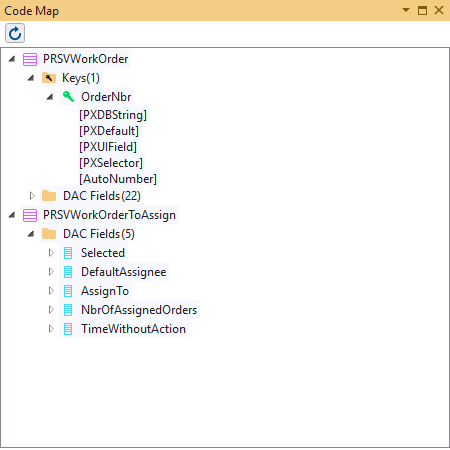Select the [PXSelector] attribute item
Image resolution: width=450 pixels, height=450 pixels.
click(111, 163)
